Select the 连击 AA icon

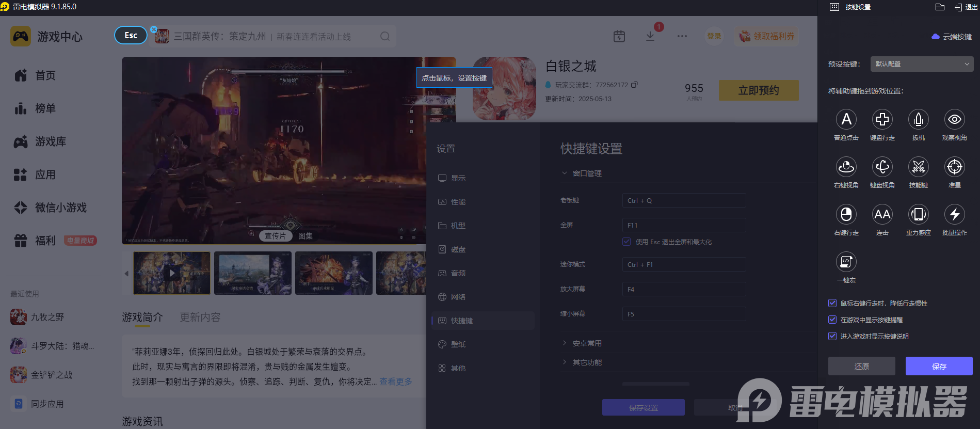coord(882,214)
